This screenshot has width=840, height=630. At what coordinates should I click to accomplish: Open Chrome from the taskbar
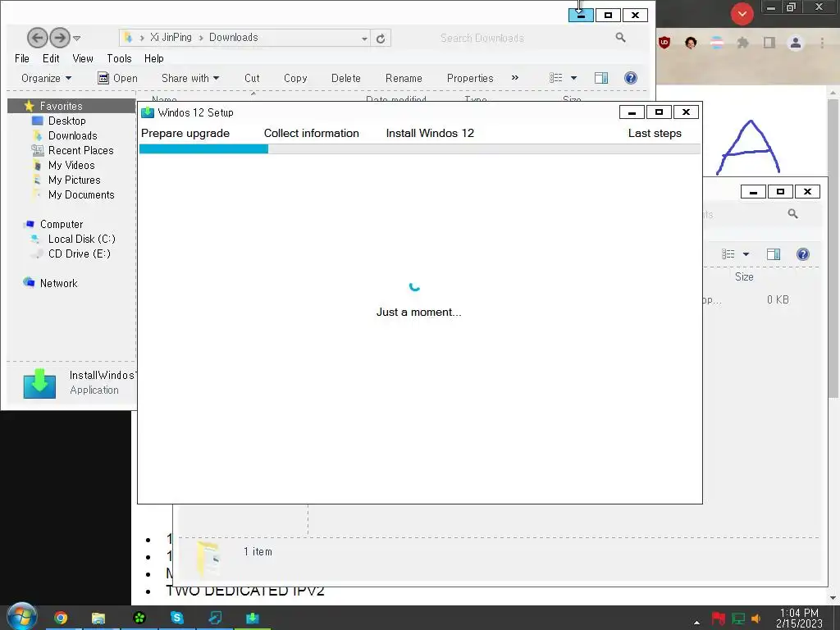coord(61,619)
